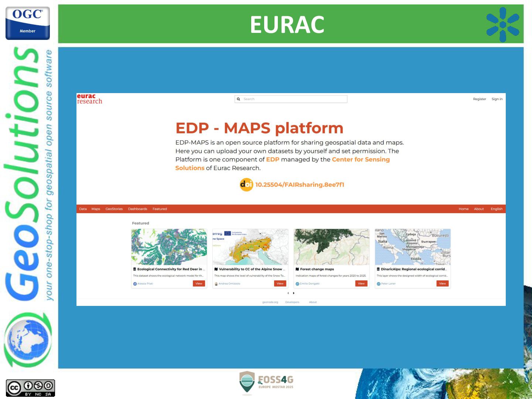
Task: Go to Home in the red navbar
Action: [464, 209]
